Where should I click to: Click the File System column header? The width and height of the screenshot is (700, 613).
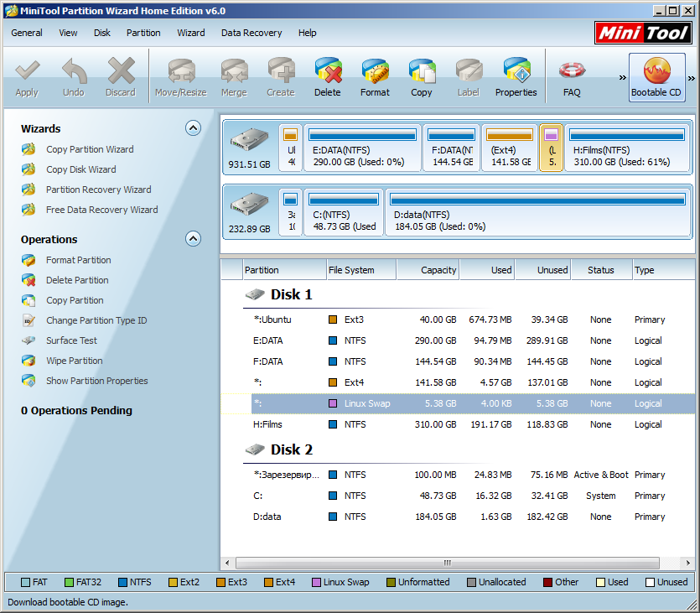361,270
